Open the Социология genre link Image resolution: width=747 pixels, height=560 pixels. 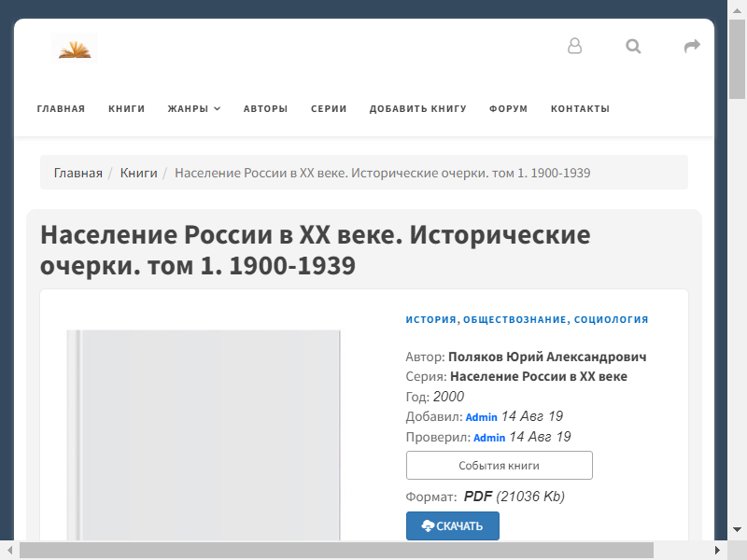pyautogui.click(x=611, y=319)
